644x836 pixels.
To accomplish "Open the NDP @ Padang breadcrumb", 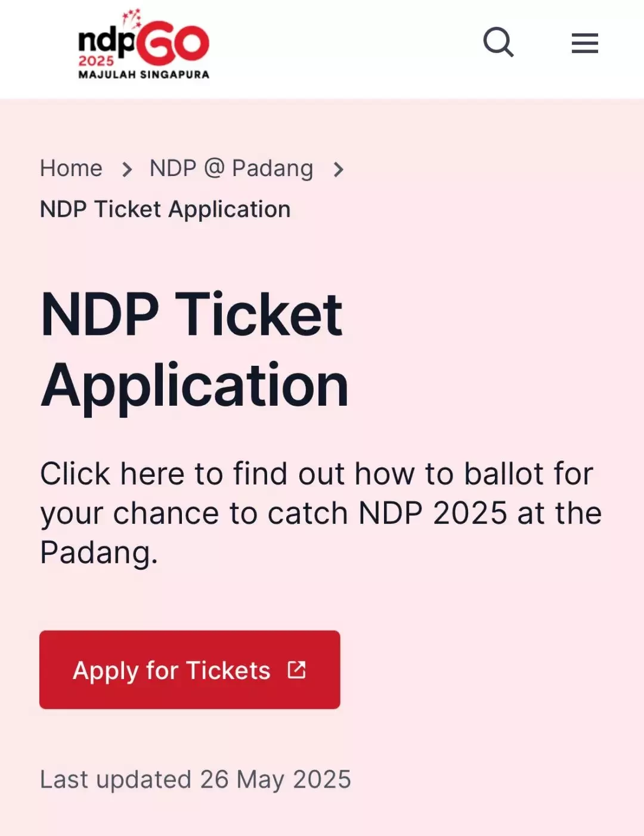I will click(x=231, y=169).
